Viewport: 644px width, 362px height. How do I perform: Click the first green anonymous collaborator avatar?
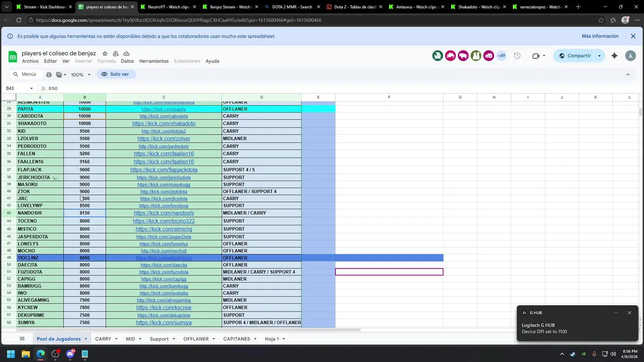point(438,56)
